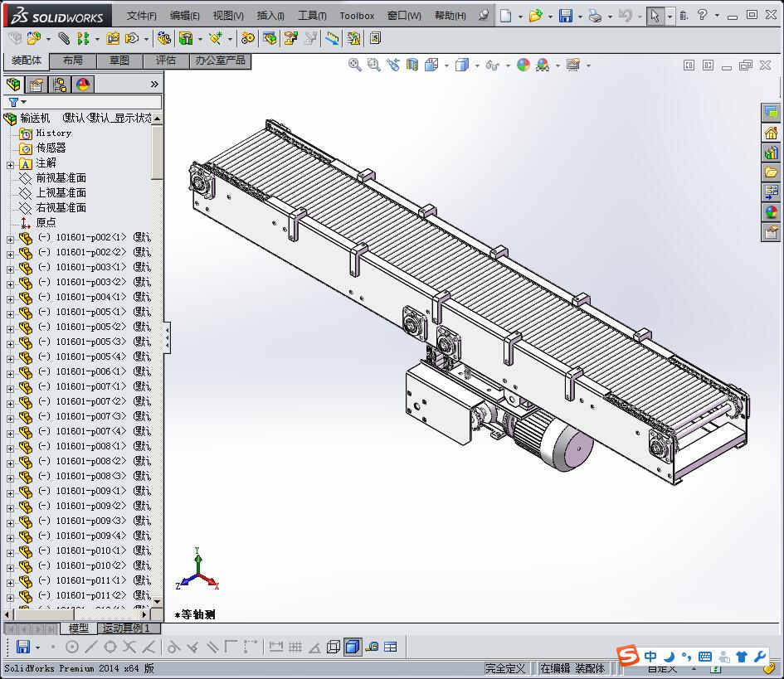Click the Undo arrow icon
This screenshot has height=679, width=784.
(625, 15)
